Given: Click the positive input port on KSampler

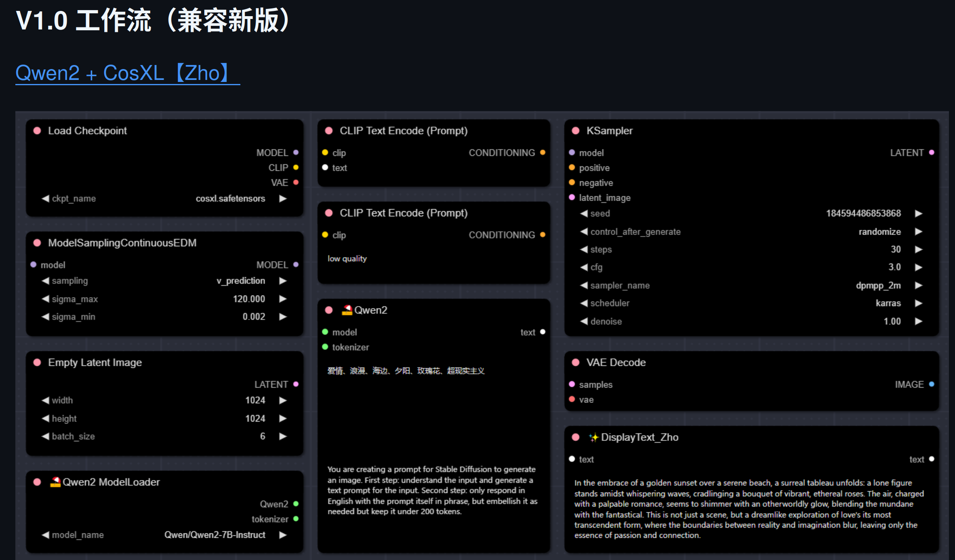Looking at the screenshot, I should click(x=572, y=168).
